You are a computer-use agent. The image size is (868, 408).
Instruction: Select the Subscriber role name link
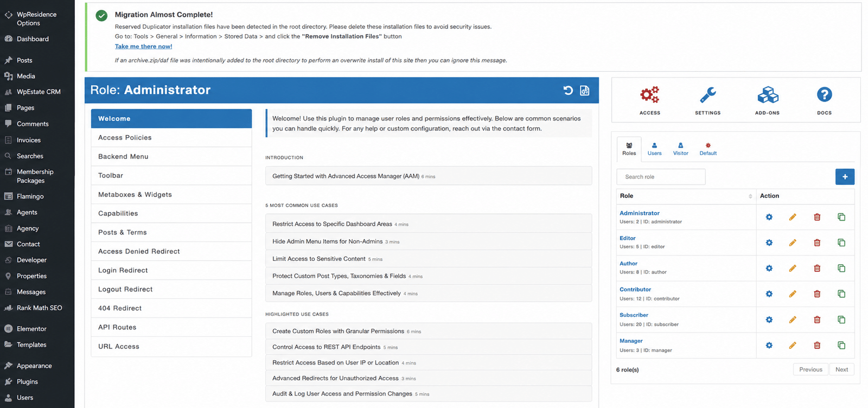(634, 315)
